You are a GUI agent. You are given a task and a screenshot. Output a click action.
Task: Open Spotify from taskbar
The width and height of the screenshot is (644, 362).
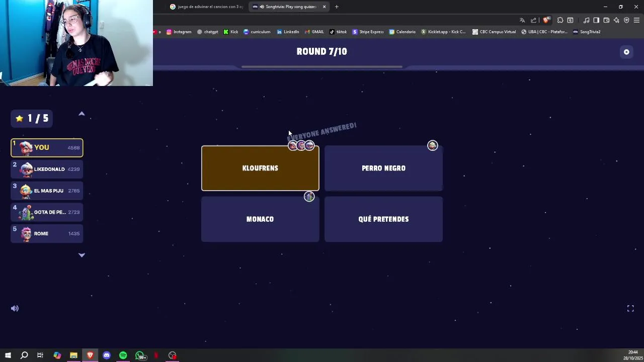pos(123,355)
